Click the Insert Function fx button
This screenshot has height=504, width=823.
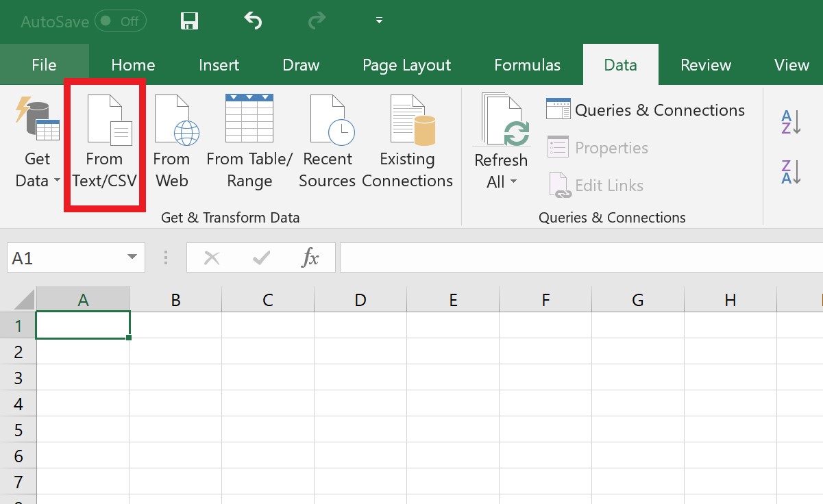coord(310,258)
